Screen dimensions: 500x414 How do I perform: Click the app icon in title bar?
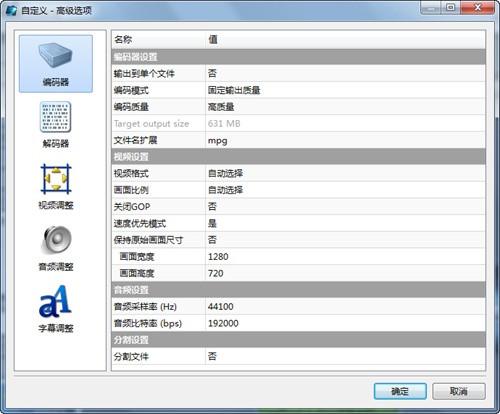click(12, 10)
